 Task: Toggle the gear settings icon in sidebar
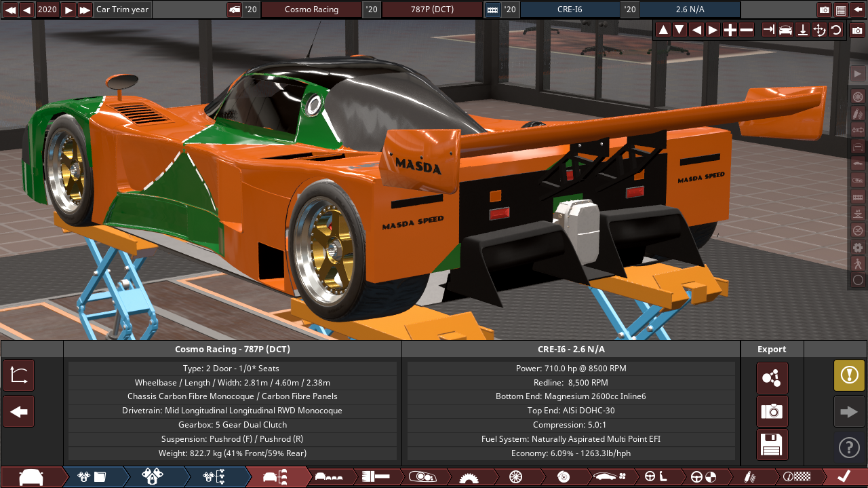point(858,247)
